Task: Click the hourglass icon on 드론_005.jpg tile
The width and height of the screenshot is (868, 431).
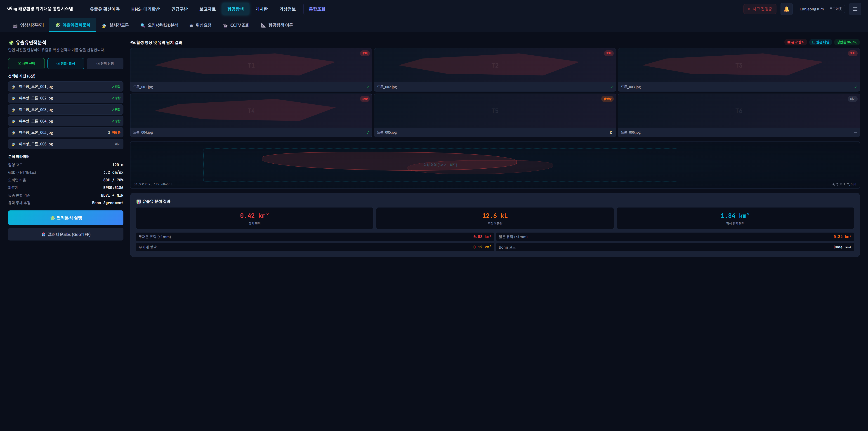Action: [x=610, y=132]
